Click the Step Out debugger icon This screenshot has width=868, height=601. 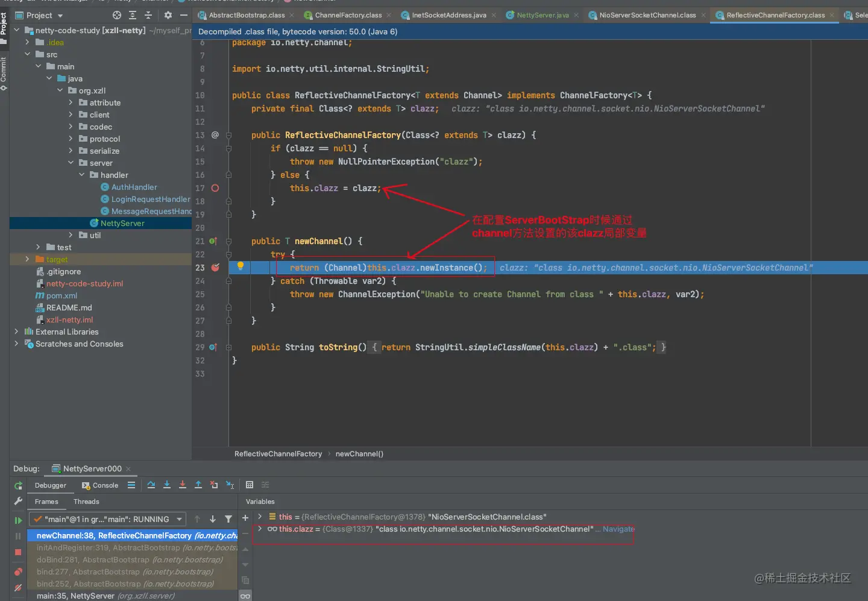pos(198,485)
